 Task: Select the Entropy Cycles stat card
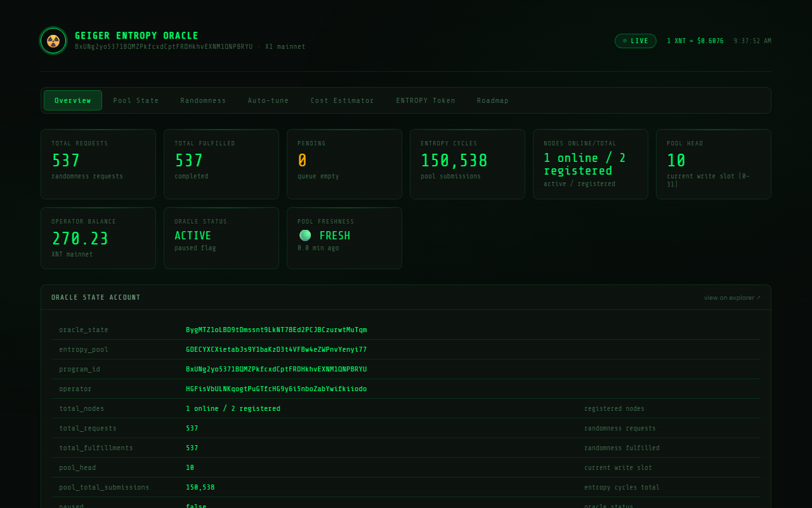[x=468, y=164]
